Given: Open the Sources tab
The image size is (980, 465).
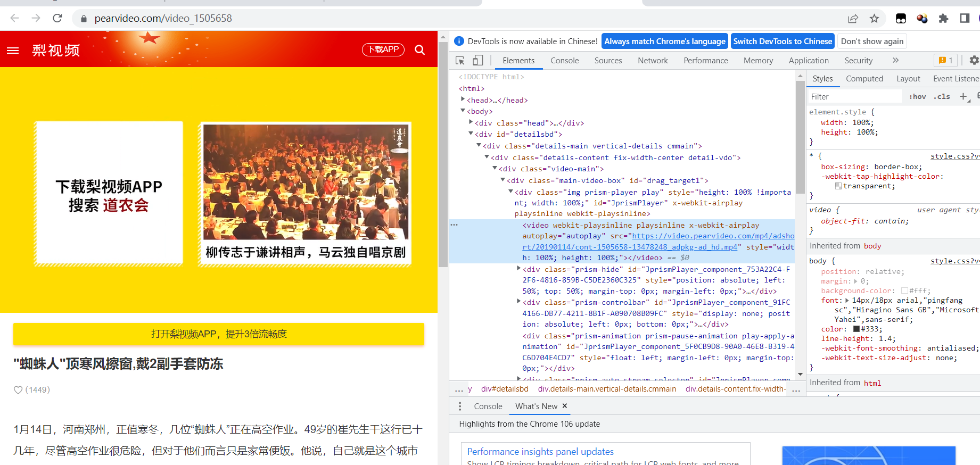Looking at the screenshot, I should (x=608, y=61).
